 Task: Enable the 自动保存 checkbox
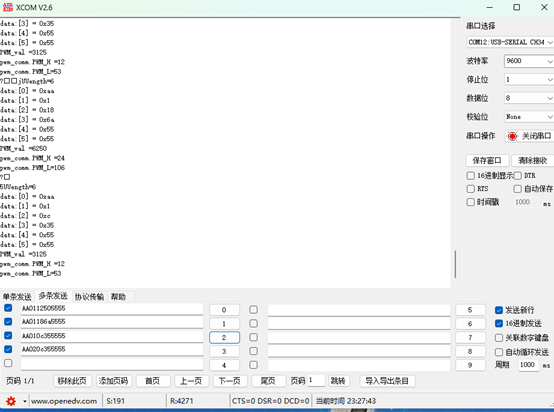(x=518, y=189)
